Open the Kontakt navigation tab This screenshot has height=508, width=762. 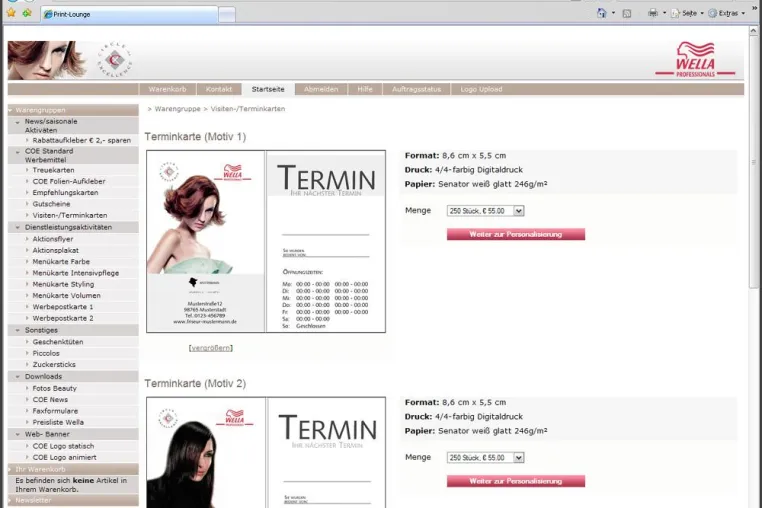pyautogui.click(x=219, y=89)
